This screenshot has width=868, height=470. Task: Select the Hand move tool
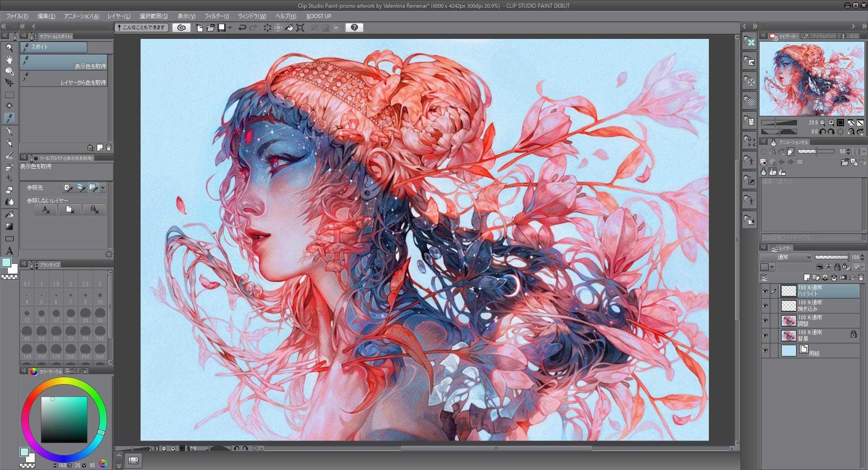point(9,59)
